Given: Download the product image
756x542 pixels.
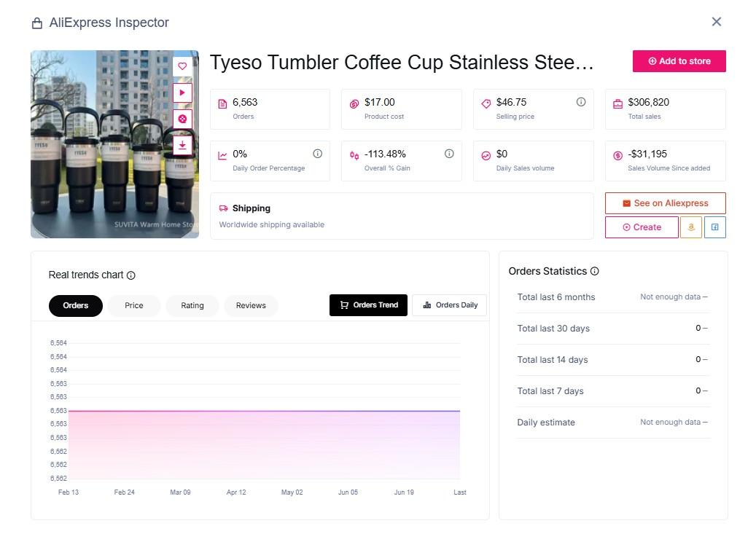Looking at the screenshot, I should pos(182,145).
